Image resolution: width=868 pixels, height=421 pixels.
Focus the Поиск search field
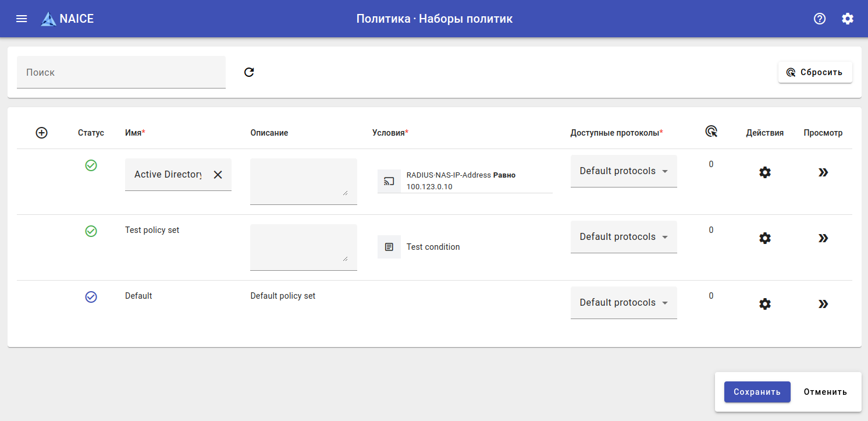tap(121, 72)
